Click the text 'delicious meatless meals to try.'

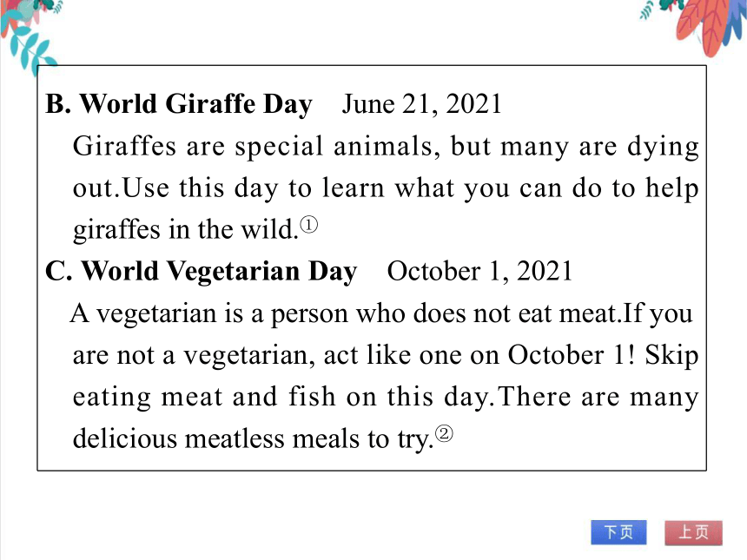(253, 439)
